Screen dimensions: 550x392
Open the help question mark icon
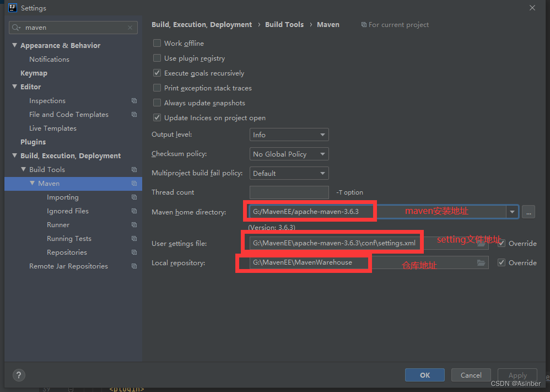(x=19, y=375)
